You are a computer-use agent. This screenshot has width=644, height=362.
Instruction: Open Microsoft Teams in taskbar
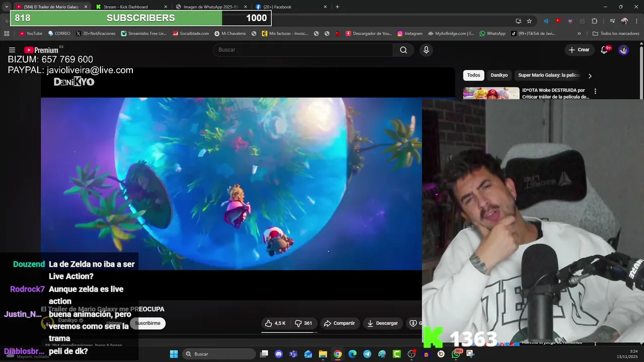[293, 354]
